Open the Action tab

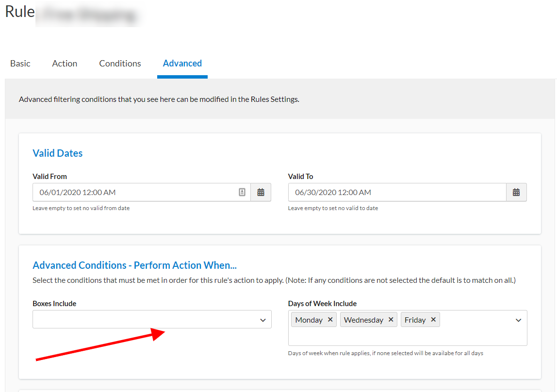[x=65, y=64]
